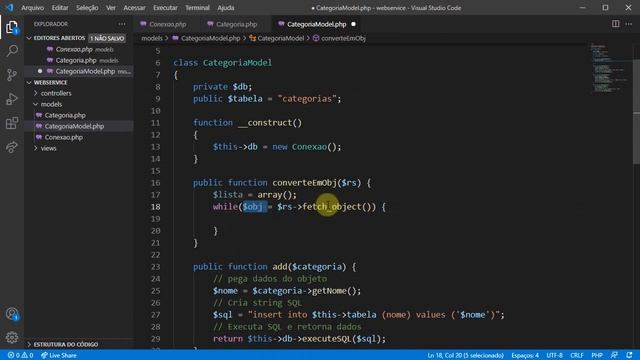Select the CategoriaModel.php editor tab
Viewport: 640px width, 360px height.
316,24
